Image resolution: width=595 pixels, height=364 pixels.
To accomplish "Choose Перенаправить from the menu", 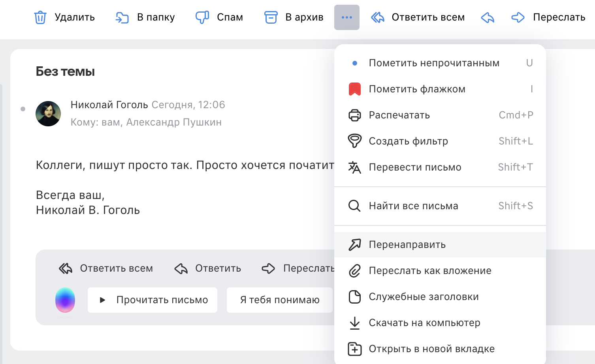I will [x=440, y=245].
